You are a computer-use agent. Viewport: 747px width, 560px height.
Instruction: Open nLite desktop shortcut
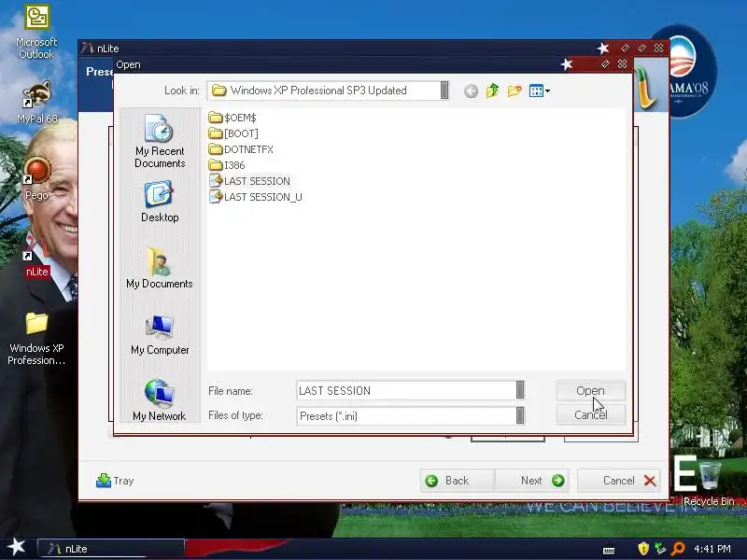36,258
